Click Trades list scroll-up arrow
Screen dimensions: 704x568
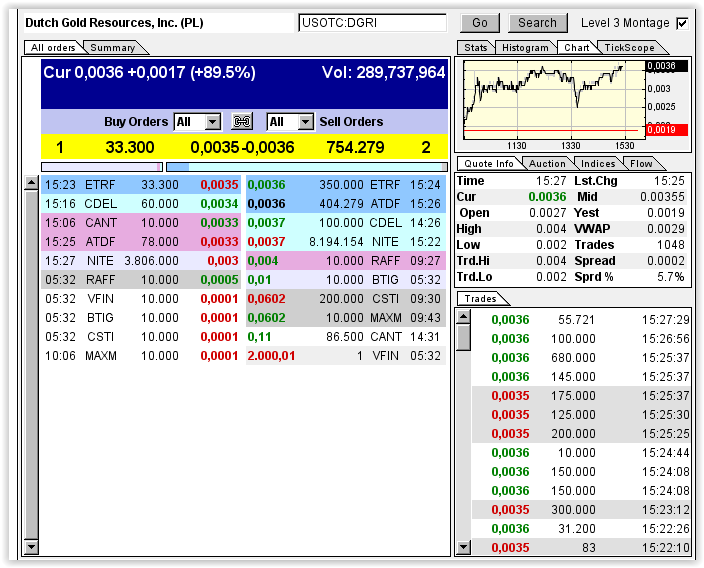point(463,317)
